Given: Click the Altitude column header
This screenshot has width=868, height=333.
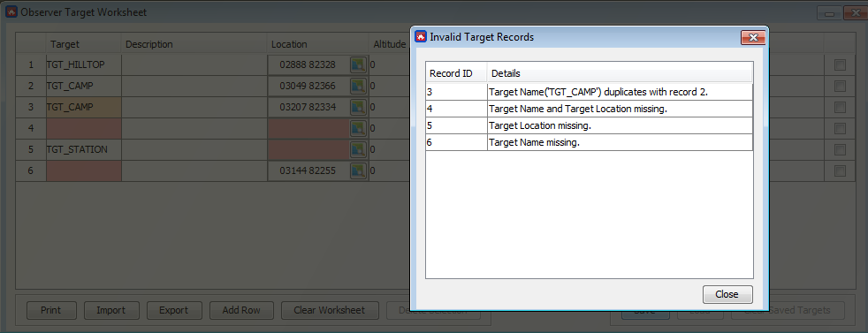Looking at the screenshot, I should click(389, 44).
